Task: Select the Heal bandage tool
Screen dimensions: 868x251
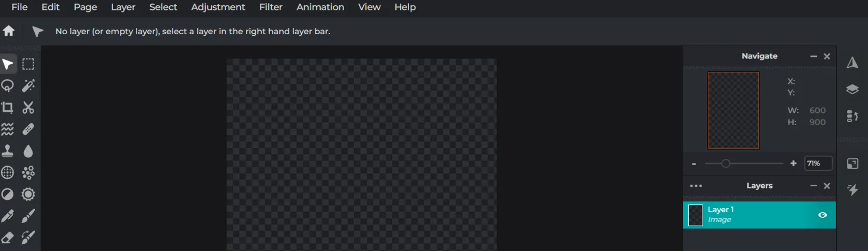Action: (28, 129)
